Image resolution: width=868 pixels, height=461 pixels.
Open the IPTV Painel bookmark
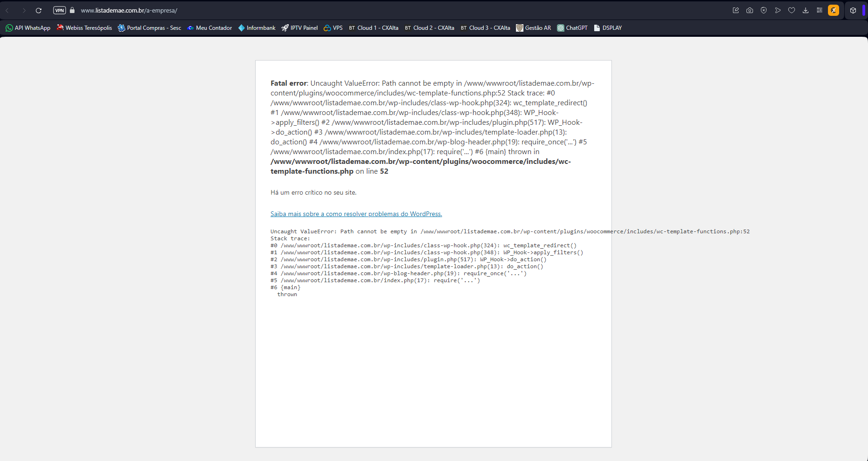click(x=299, y=28)
